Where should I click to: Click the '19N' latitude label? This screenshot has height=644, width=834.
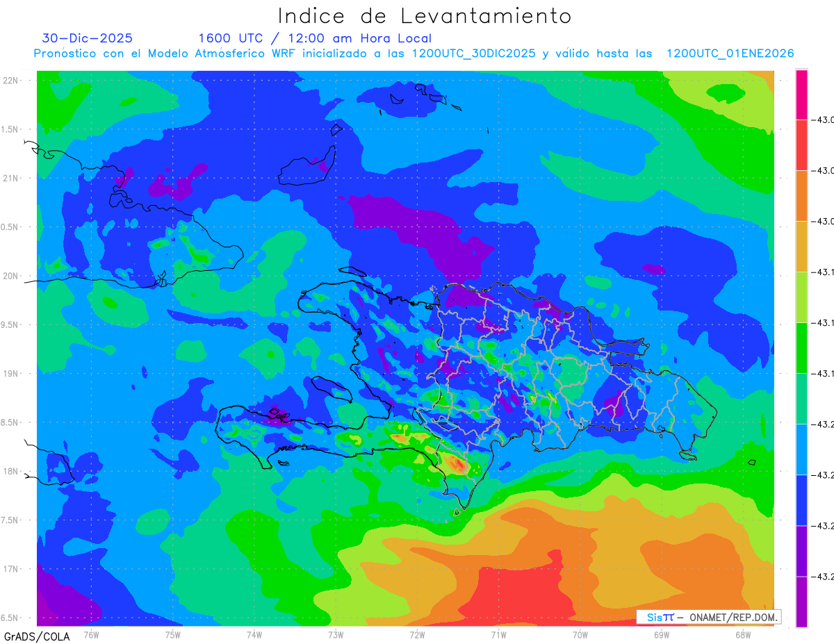pyautogui.click(x=12, y=373)
